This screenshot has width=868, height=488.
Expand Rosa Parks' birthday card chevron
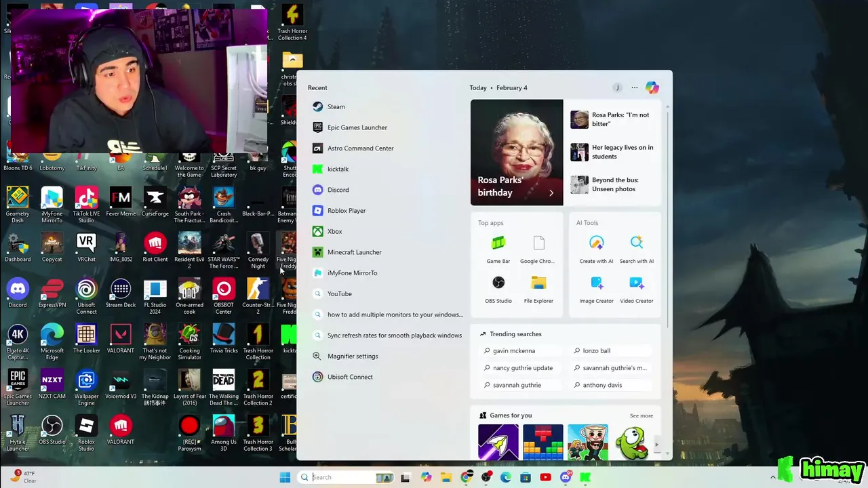tap(551, 193)
